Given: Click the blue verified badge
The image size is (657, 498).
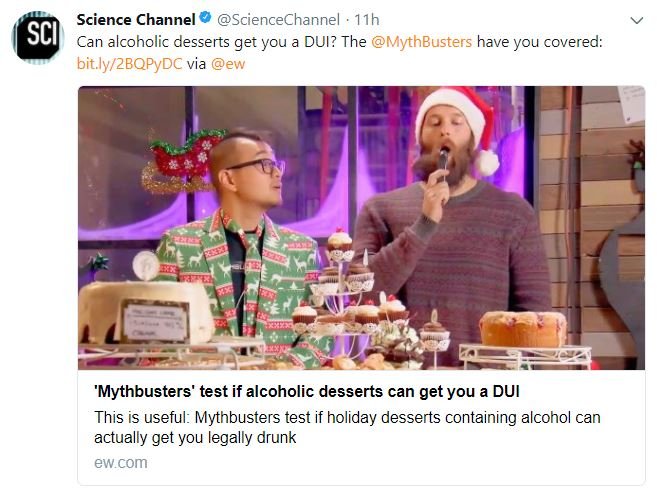Looking at the screenshot, I should pyautogui.click(x=205, y=21).
